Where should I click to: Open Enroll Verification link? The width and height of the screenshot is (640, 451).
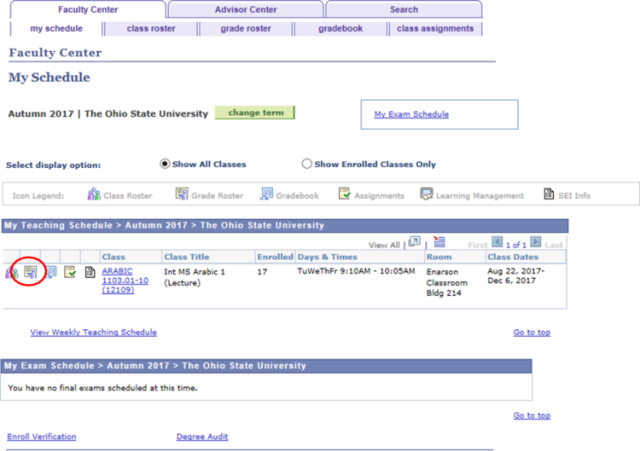42,437
